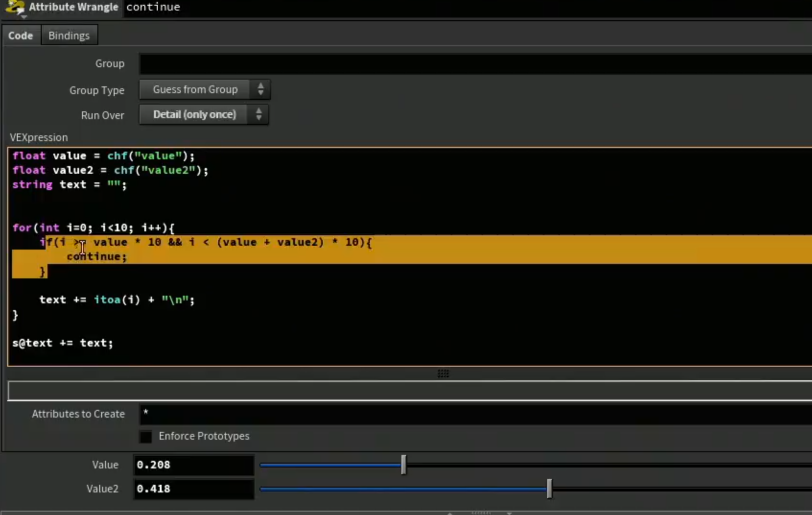The width and height of the screenshot is (812, 515).
Task: Click the 's@text += text;' code line
Action: (x=63, y=343)
